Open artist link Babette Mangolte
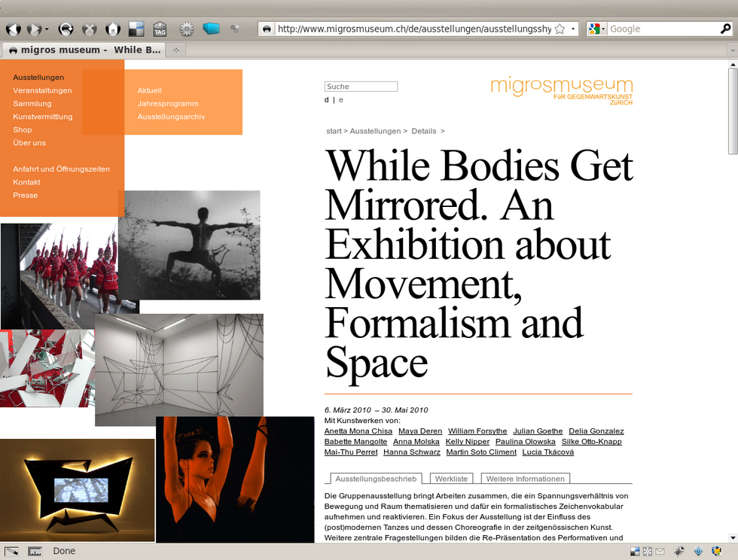738x560 pixels. [x=355, y=441]
